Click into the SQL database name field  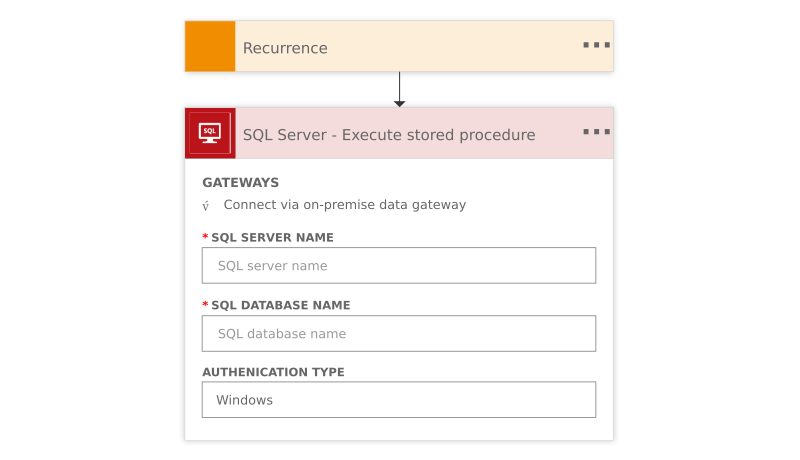click(x=399, y=333)
